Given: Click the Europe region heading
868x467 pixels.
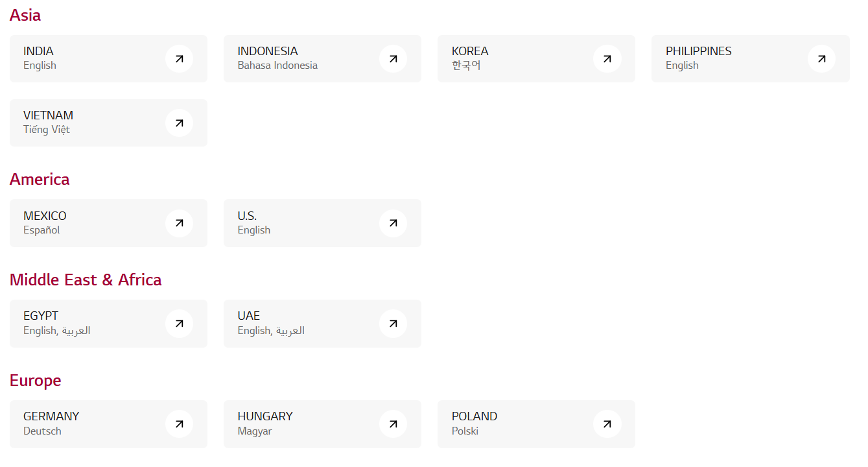Looking at the screenshot, I should (36, 380).
